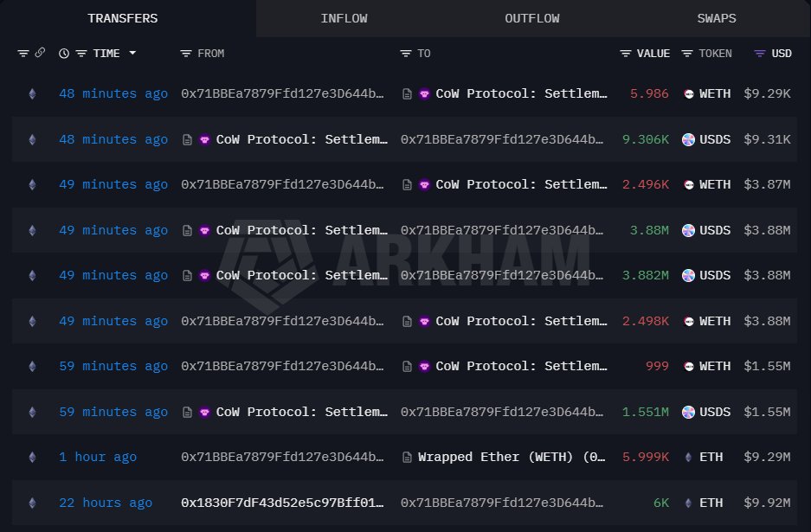Viewport: 811px width, 532px height.
Task: Open Wrapped Ether (WETH) recipient entity
Action: [512, 457]
